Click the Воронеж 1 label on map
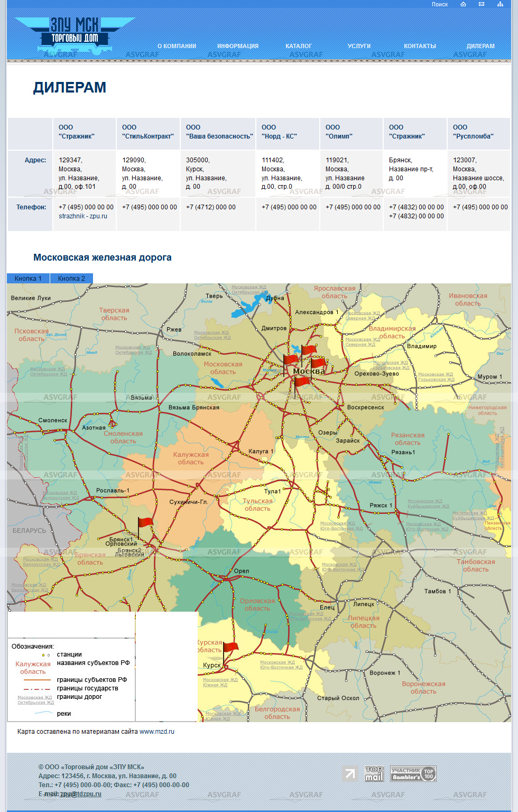 385,673
